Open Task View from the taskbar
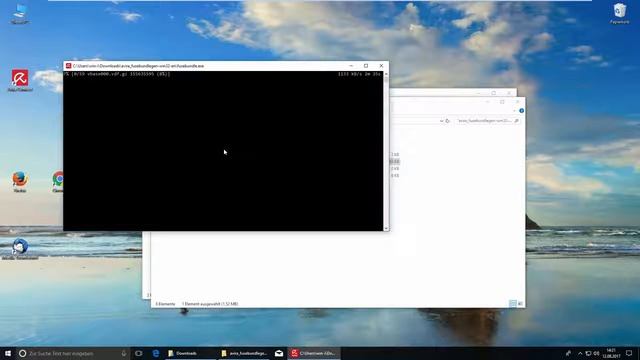Viewport: 640px width, 360px height. pos(139,353)
